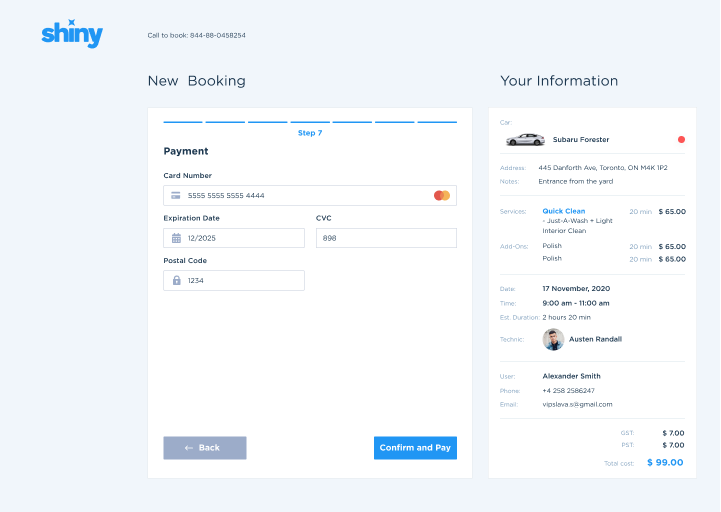Click the first step progress segment
The height and width of the screenshot is (512, 721).
[183, 122]
